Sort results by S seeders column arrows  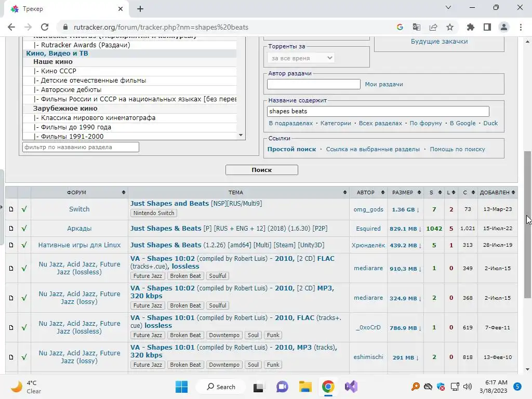tap(440, 192)
